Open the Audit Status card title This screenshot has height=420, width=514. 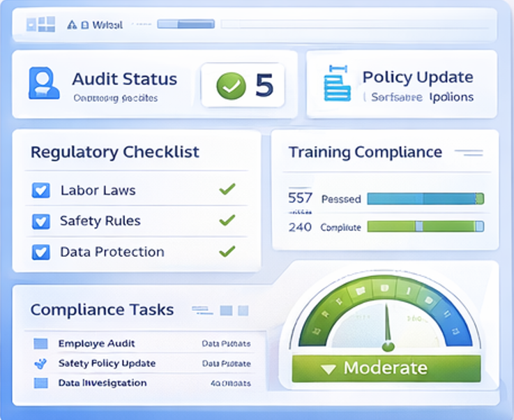pyautogui.click(x=125, y=79)
